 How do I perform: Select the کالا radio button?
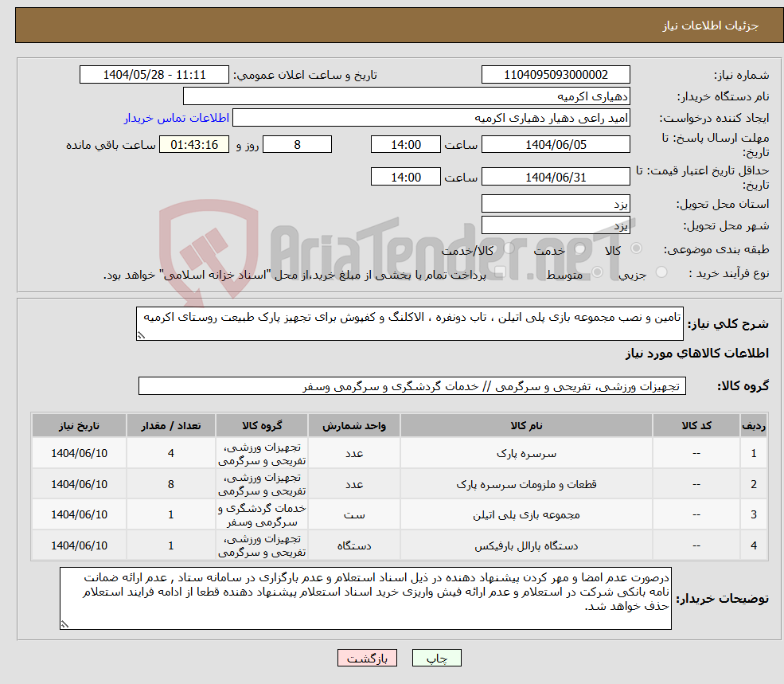pyautogui.click(x=636, y=248)
